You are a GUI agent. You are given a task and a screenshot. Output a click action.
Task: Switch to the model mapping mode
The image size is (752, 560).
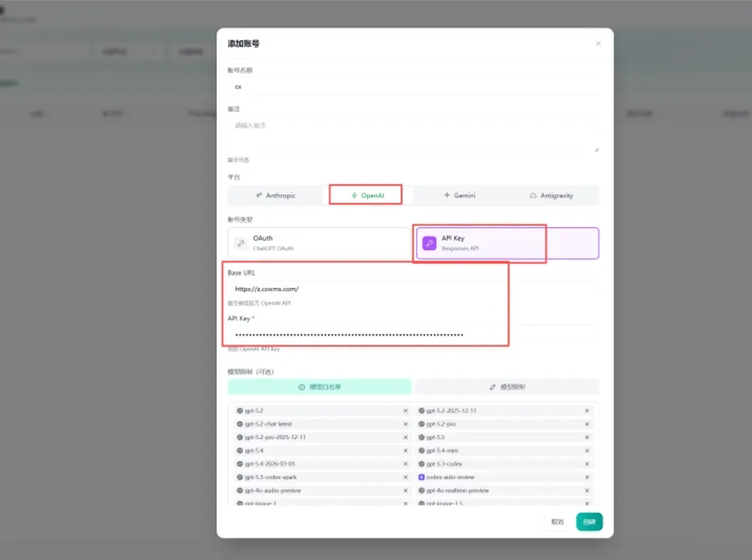tap(507, 387)
